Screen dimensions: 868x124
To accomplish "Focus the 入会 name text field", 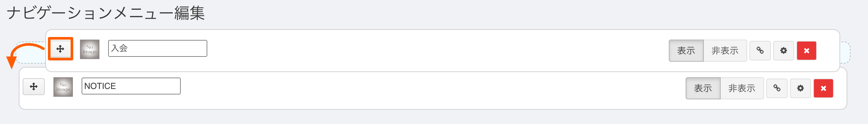I will point(157,48).
